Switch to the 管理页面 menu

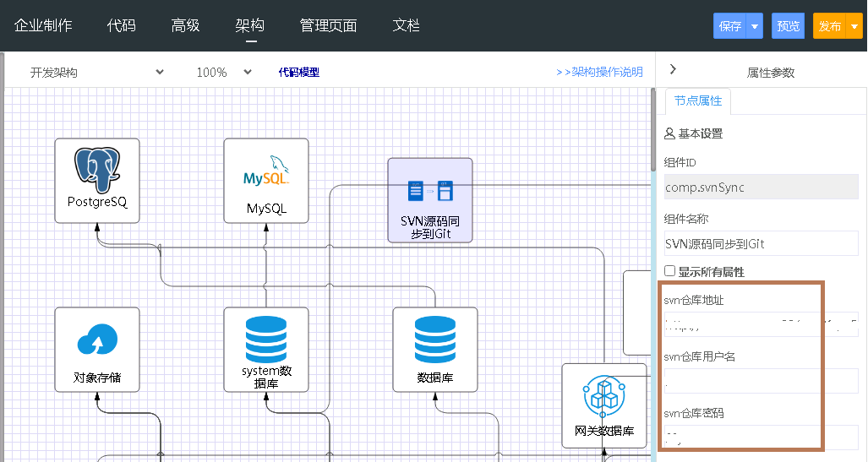click(328, 25)
